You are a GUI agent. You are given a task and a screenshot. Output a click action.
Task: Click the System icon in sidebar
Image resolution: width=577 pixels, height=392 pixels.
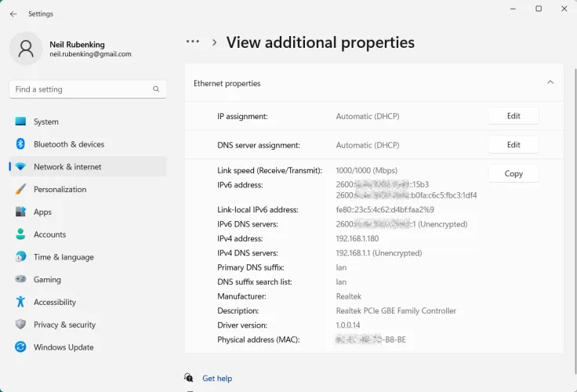pyautogui.click(x=20, y=122)
